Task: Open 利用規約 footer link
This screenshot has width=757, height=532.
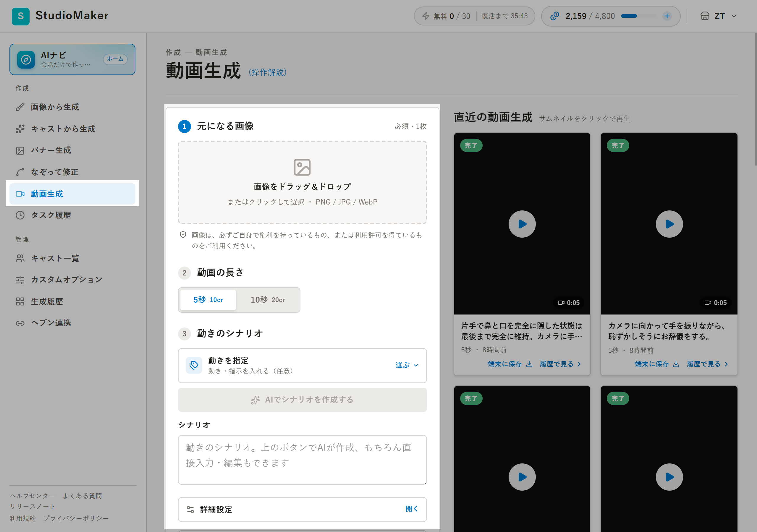Action: click(23, 518)
